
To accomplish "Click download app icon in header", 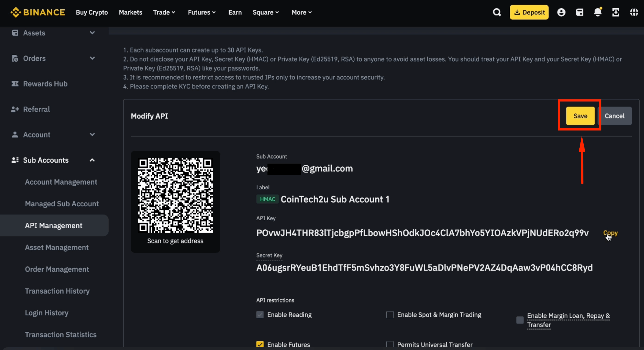I will (x=616, y=12).
